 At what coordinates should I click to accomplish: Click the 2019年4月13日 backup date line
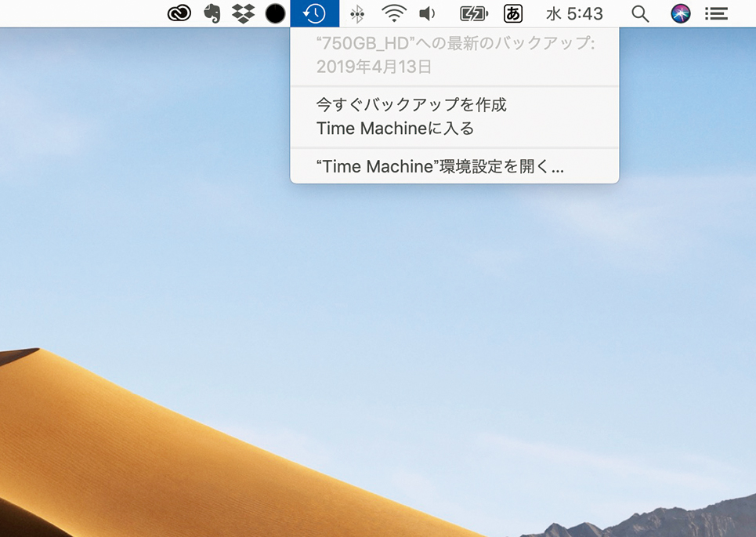(x=374, y=67)
